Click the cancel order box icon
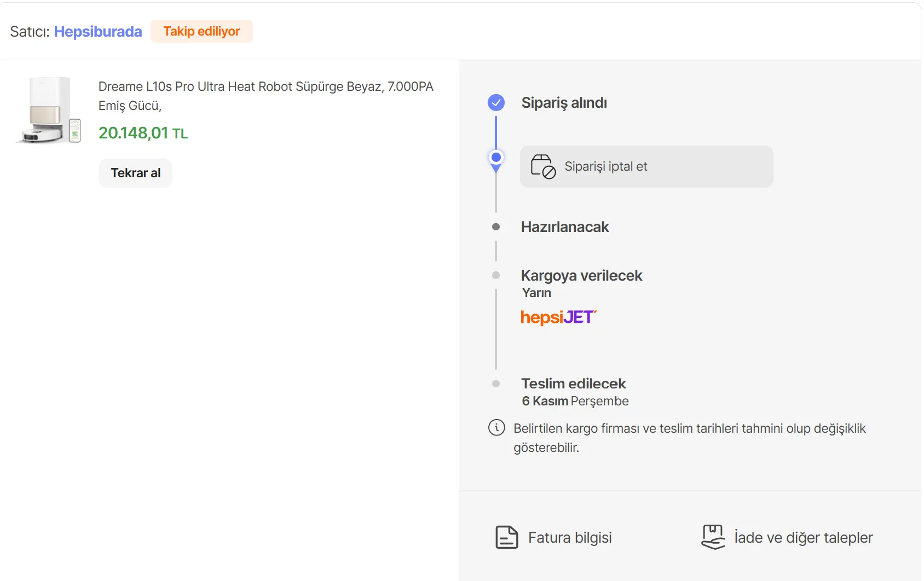 (x=543, y=166)
